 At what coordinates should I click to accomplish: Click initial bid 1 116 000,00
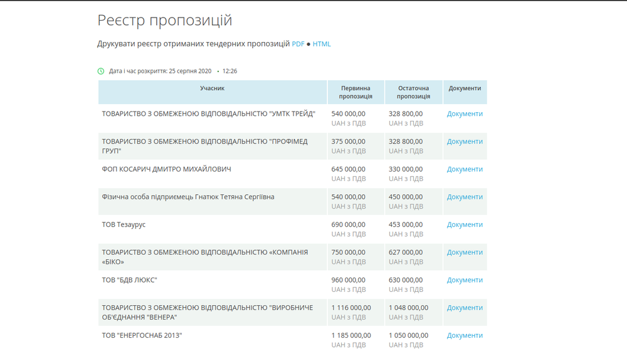pos(351,308)
